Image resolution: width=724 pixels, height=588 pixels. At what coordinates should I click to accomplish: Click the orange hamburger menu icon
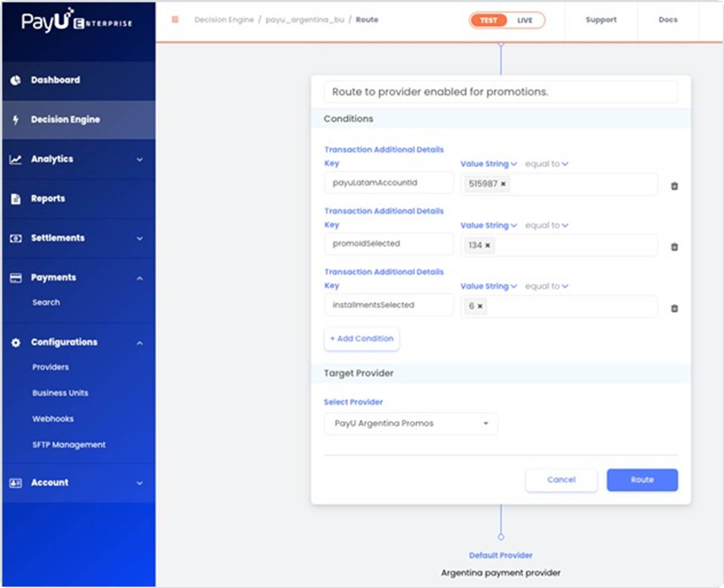pos(175,20)
